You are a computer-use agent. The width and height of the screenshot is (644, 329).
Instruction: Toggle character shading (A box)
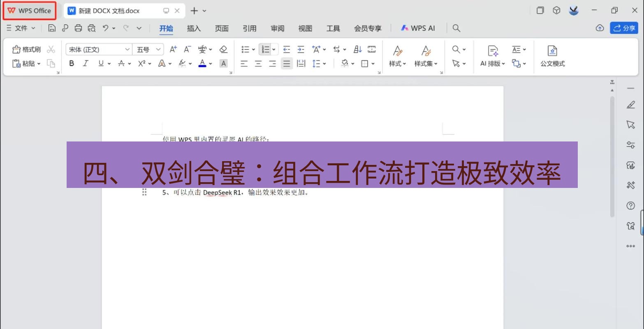(x=223, y=63)
